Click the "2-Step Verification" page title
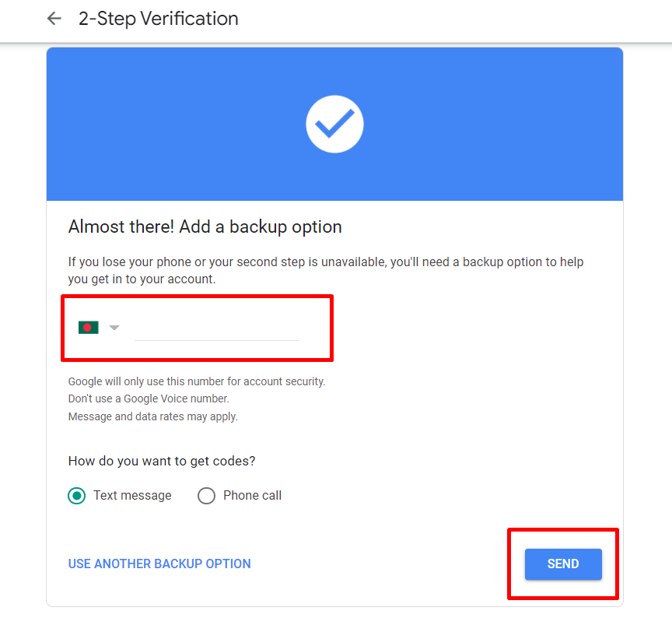Viewport: 672px width, 625px height. pos(158,19)
